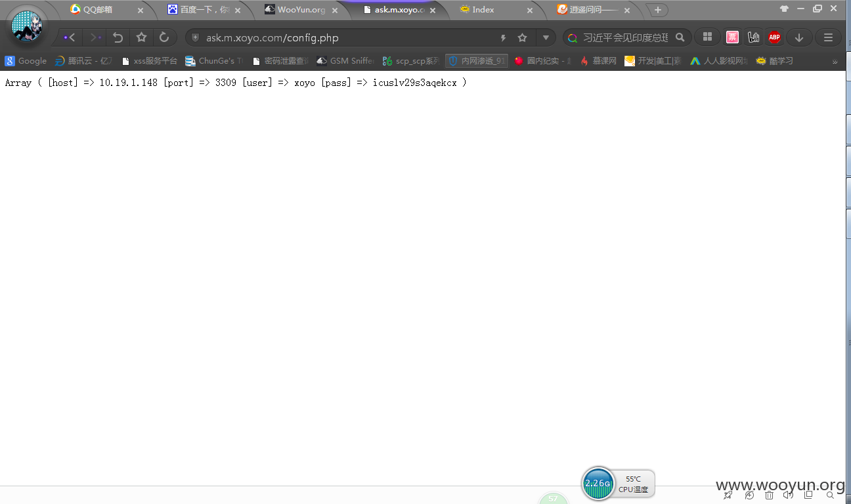Screen dimensions: 851x504
Task: Open the scp_scp系列 bookmark
Action: 412,61
